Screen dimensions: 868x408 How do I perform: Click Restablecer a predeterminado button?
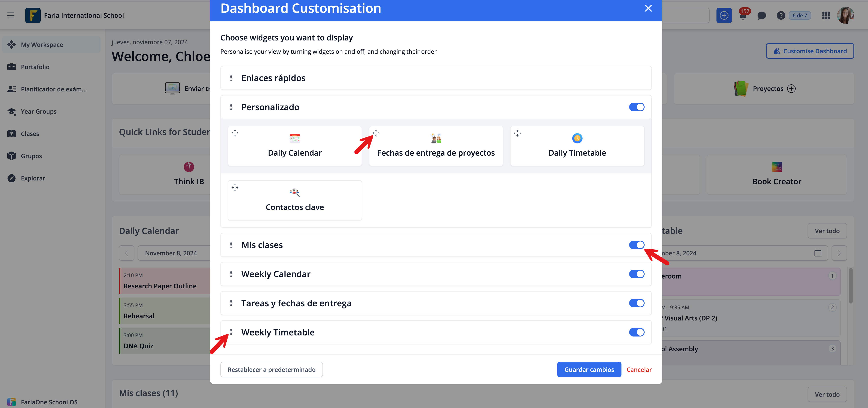pos(271,370)
